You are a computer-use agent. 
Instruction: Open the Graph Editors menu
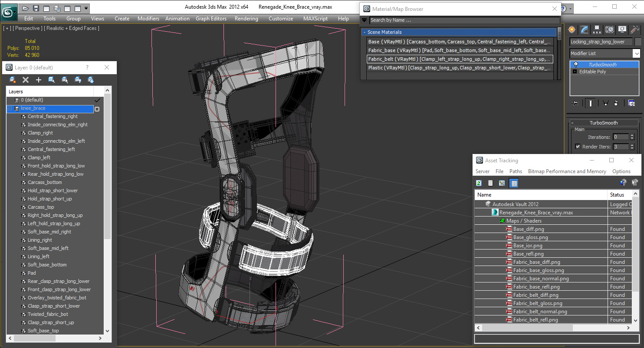pos(211,19)
